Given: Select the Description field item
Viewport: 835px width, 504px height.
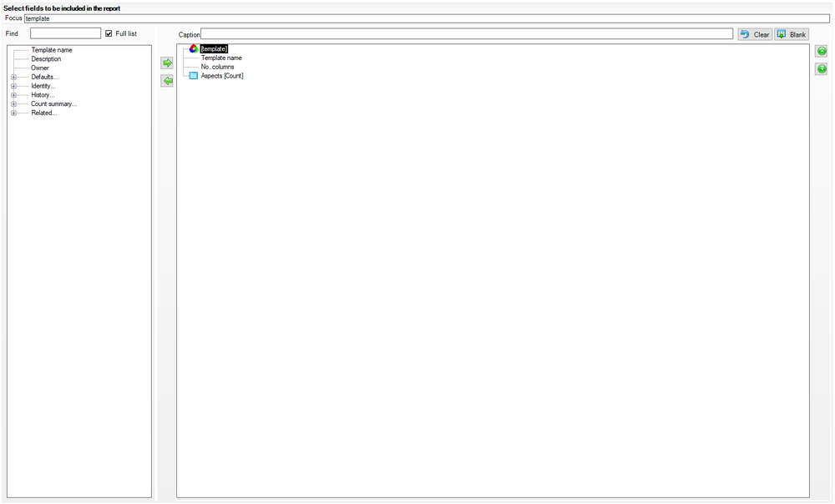Looking at the screenshot, I should point(46,59).
